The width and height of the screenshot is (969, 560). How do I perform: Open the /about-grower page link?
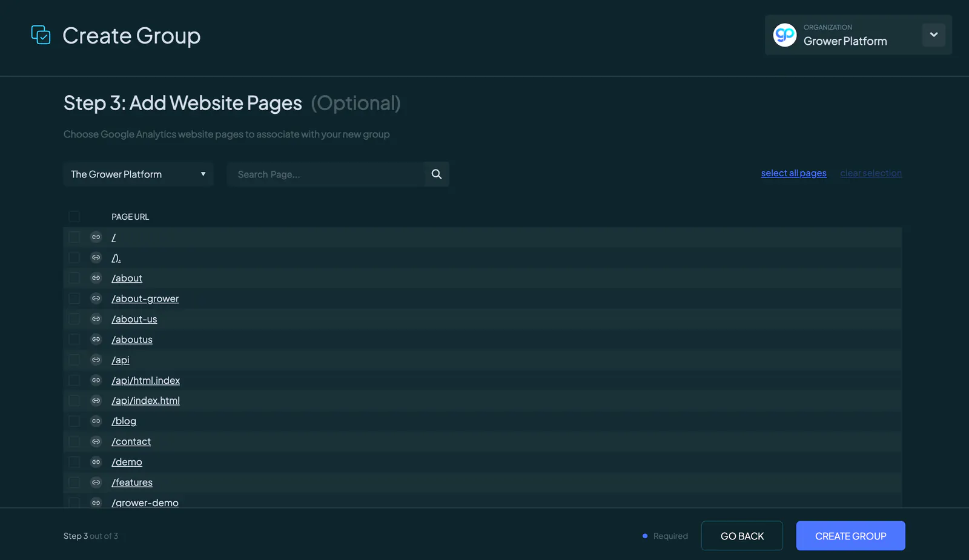click(x=145, y=298)
